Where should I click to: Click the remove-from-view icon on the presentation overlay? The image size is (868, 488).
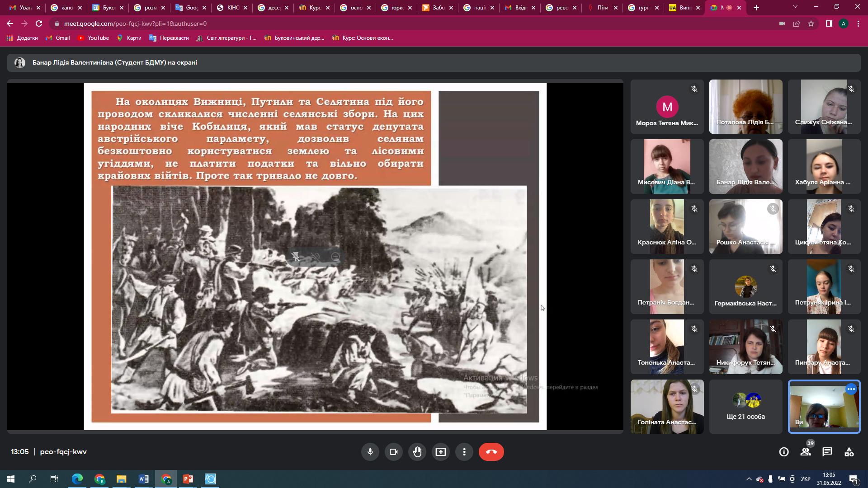335,257
